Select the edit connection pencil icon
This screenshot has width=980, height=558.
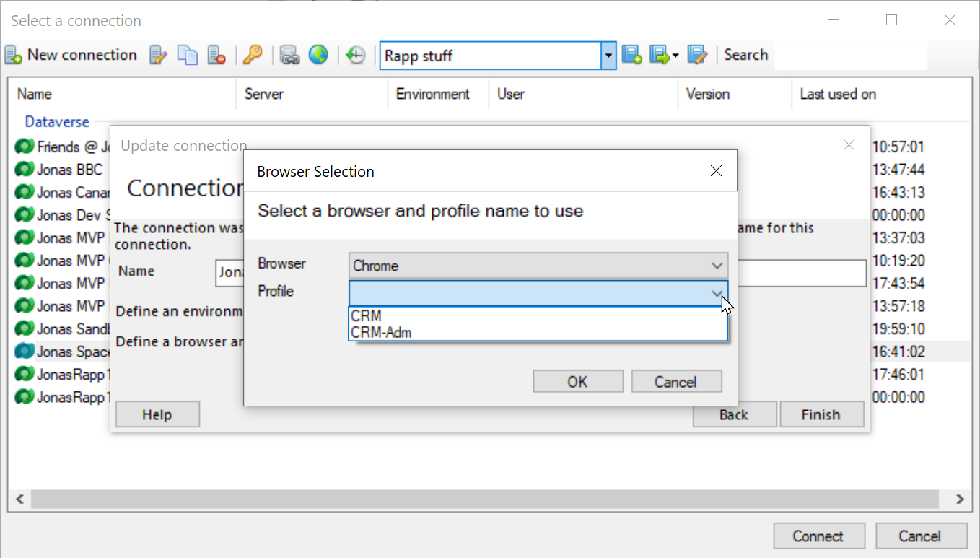click(x=158, y=55)
